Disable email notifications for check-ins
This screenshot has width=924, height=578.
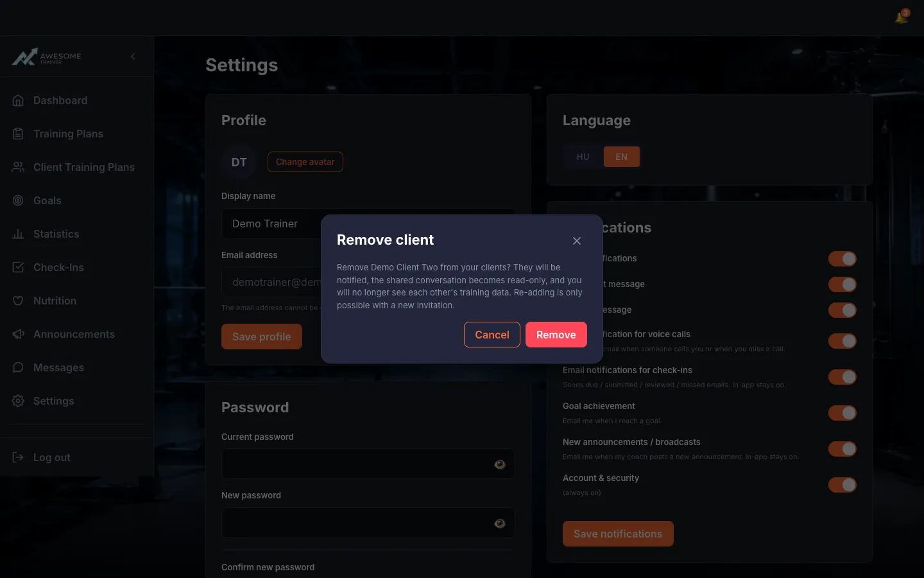(x=843, y=377)
